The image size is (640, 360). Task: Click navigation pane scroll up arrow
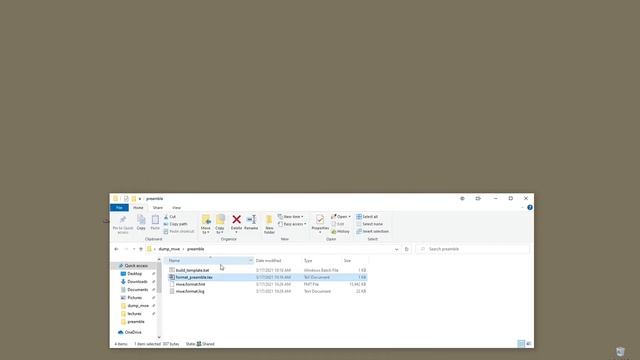[x=159, y=260]
